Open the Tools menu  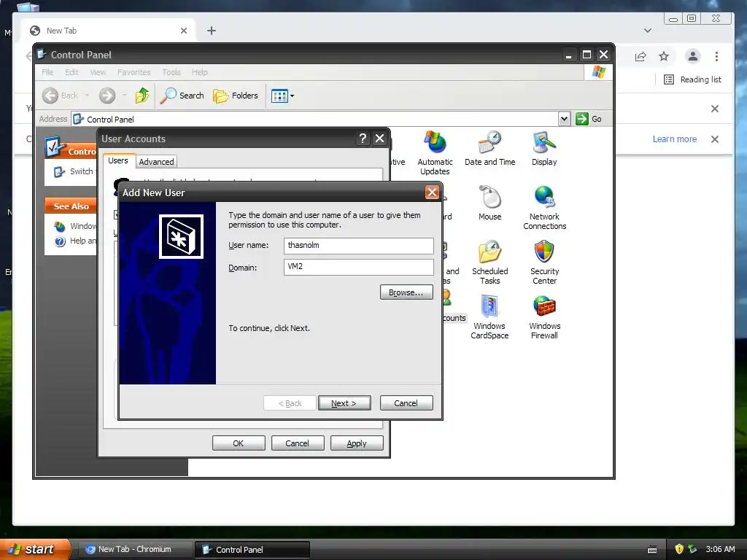pos(171,72)
